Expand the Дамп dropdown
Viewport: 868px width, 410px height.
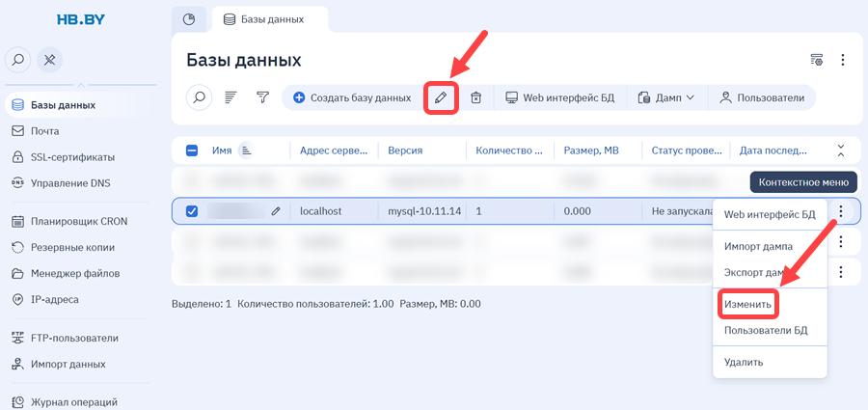pos(665,97)
